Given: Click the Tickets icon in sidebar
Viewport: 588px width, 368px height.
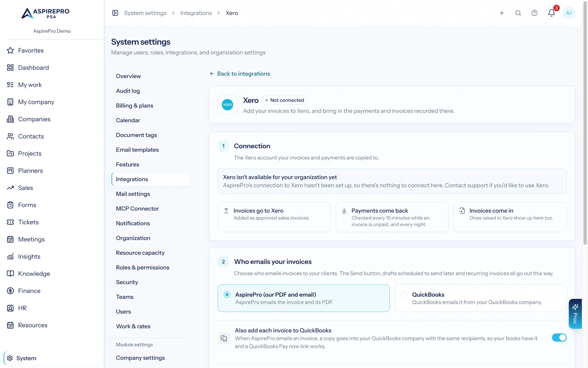Looking at the screenshot, I should tap(10, 222).
